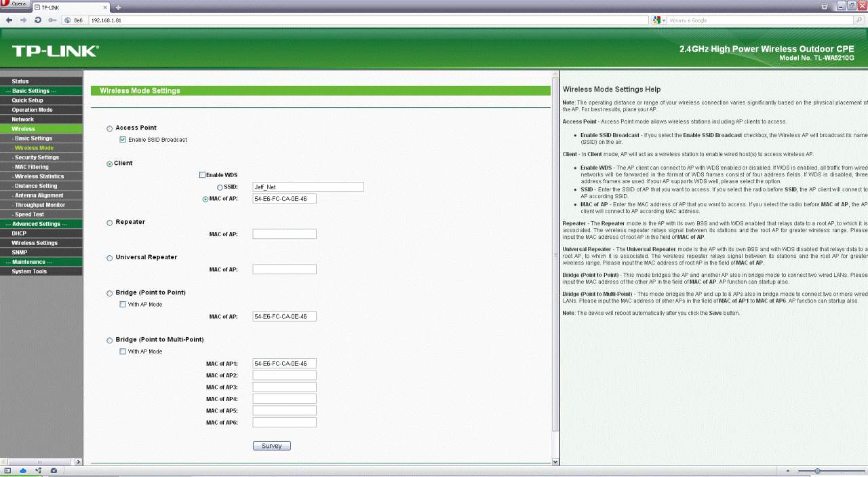Open System Tools menu item
Image resolution: width=868 pixels, height=477 pixels.
click(41, 271)
